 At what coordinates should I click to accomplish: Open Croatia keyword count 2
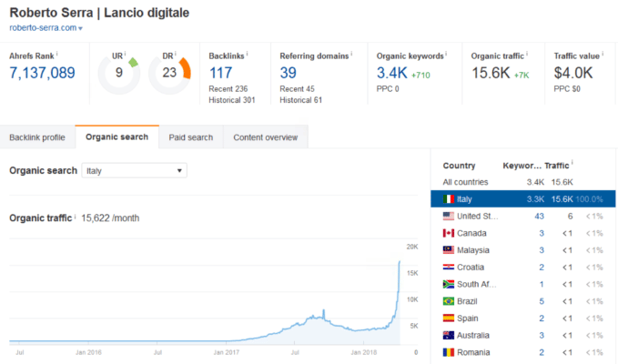(x=542, y=268)
